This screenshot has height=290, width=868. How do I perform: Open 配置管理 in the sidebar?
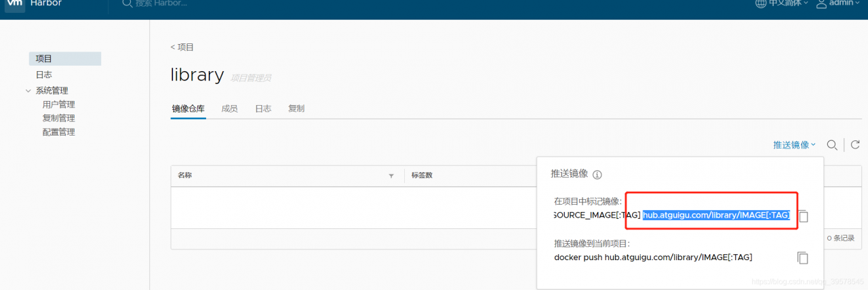coord(58,132)
